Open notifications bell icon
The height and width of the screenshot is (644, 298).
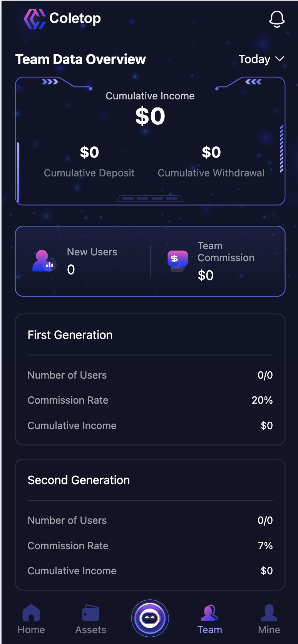[x=276, y=19]
